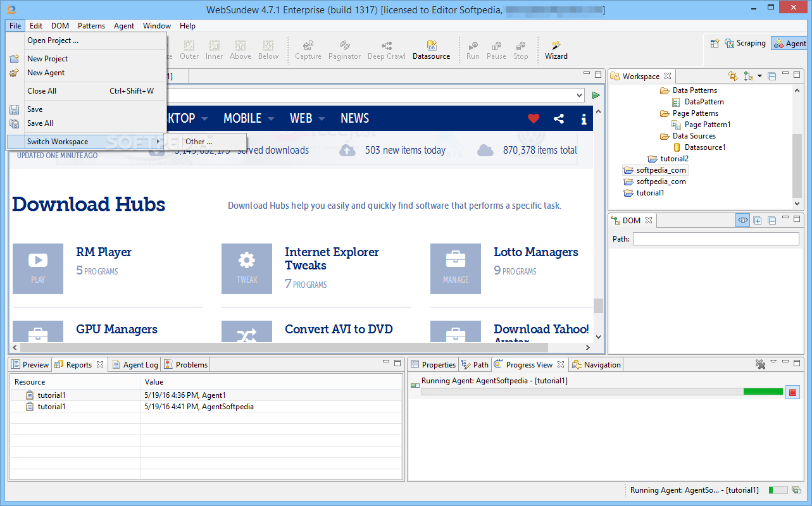The image size is (812, 506).
Task: Click the Paginator toolbar icon
Action: [x=344, y=46]
